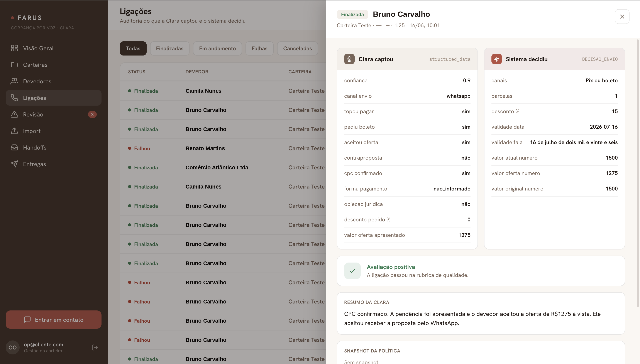The height and width of the screenshot is (364, 640).
Task: Select the Comércio Atlântico Ltda call row
Action: point(223,167)
